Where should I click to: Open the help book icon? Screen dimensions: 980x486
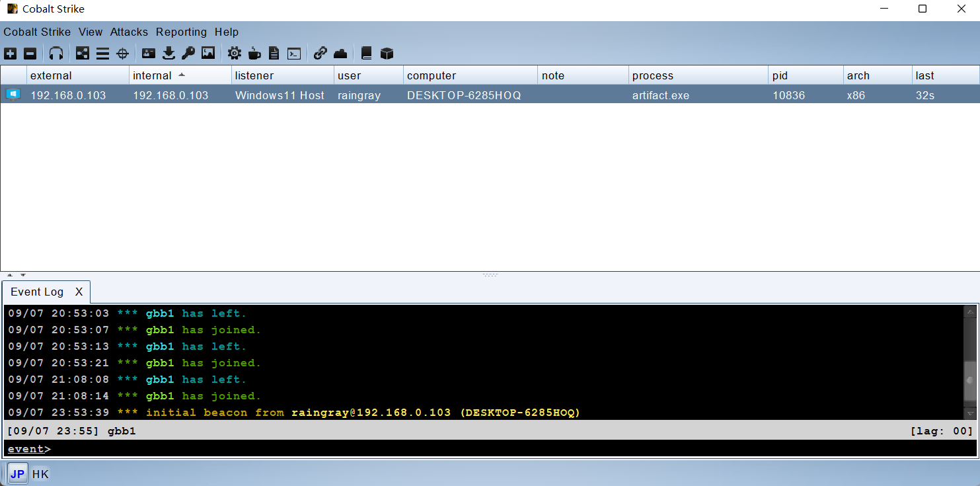pos(367,54)
